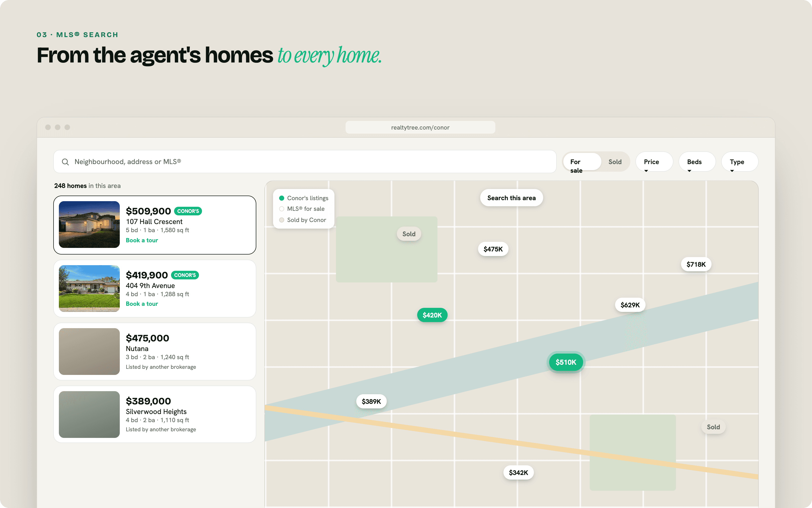The width and height of the screenshot is (812, 508).
Task: Select the Sold marker near the legend
Action: [409, 234]
